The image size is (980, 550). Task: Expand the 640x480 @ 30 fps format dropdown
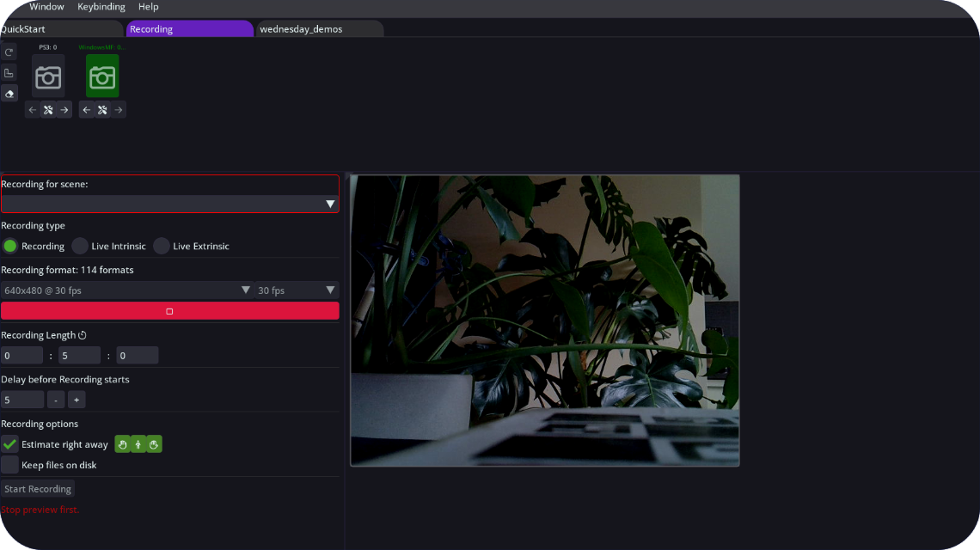[127, 290]
